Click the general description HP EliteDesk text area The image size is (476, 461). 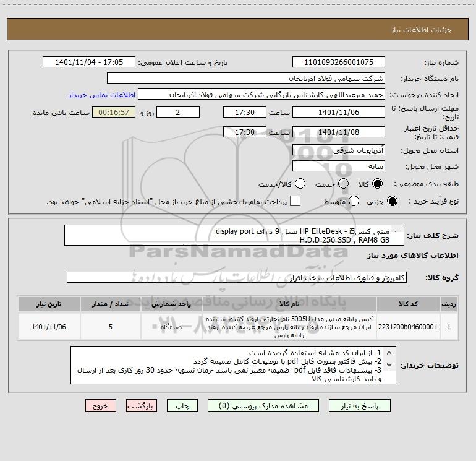pyautogui.click(x=234, y=235)
